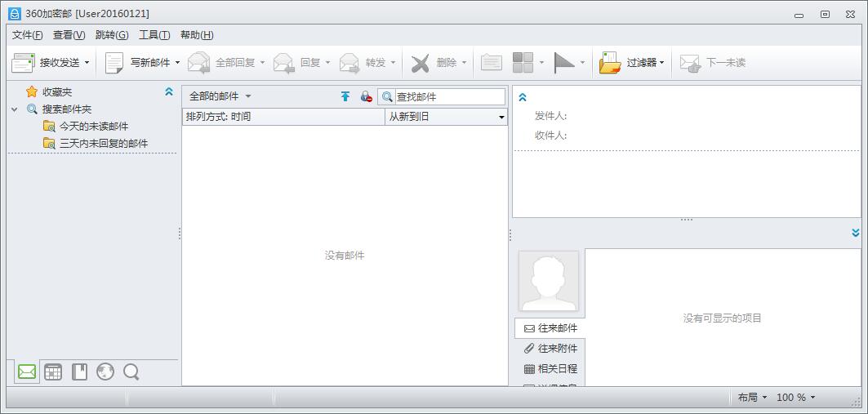Select the 今天的未读邮件 folder
The height and width of the screenshot is (414, 868).
click(x=93, y=127)
